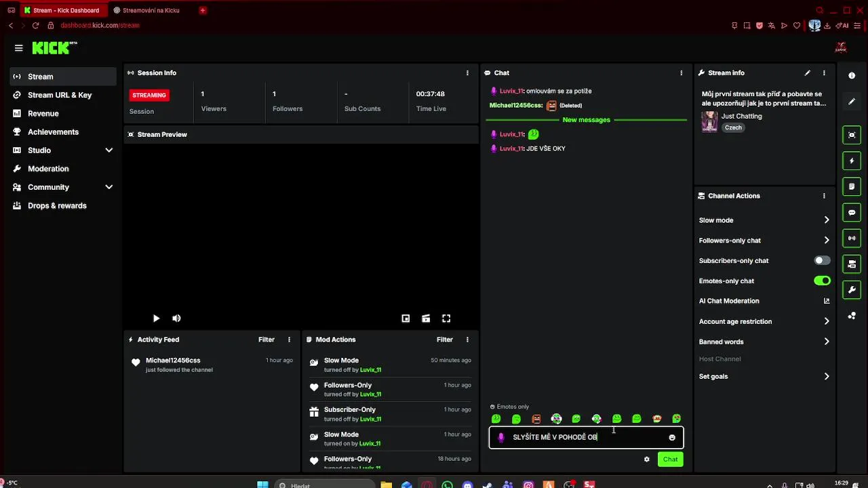The image size is (868, 488).
Task: Open Luvix_11 link in top Slow Mode entry
Action: tap(370, 370)
